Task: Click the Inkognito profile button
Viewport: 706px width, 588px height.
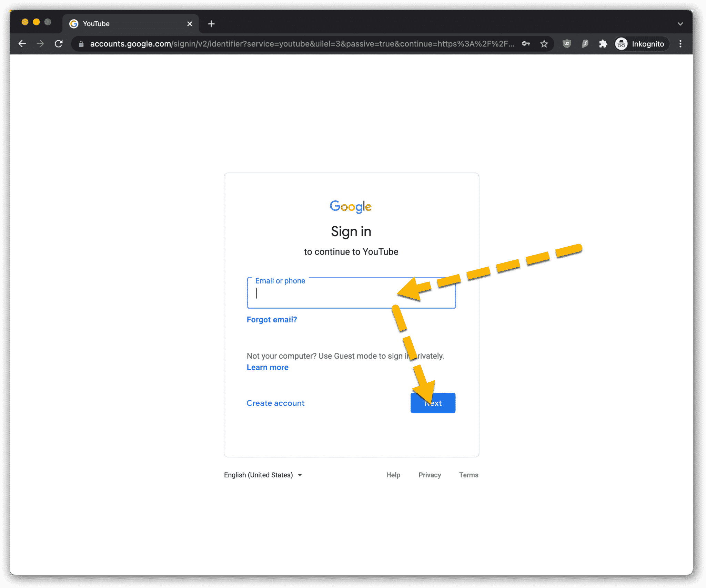Action: [x=641, y=44]
